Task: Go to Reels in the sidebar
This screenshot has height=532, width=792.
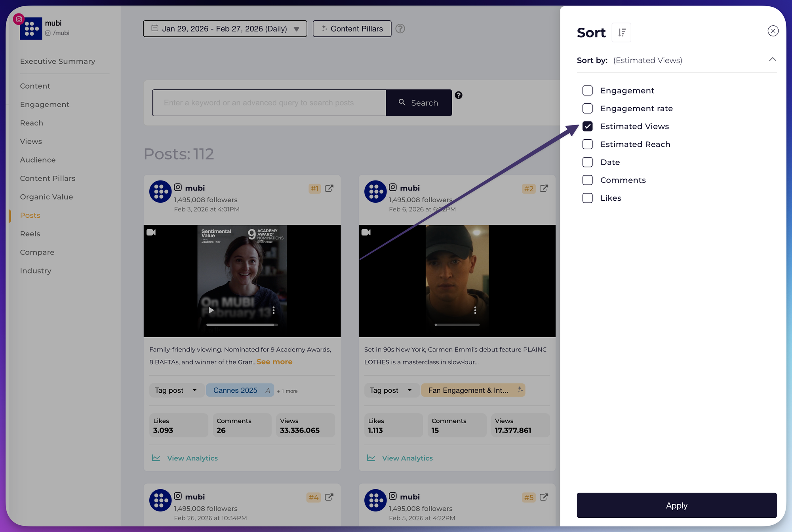Action: pos(30,234)
